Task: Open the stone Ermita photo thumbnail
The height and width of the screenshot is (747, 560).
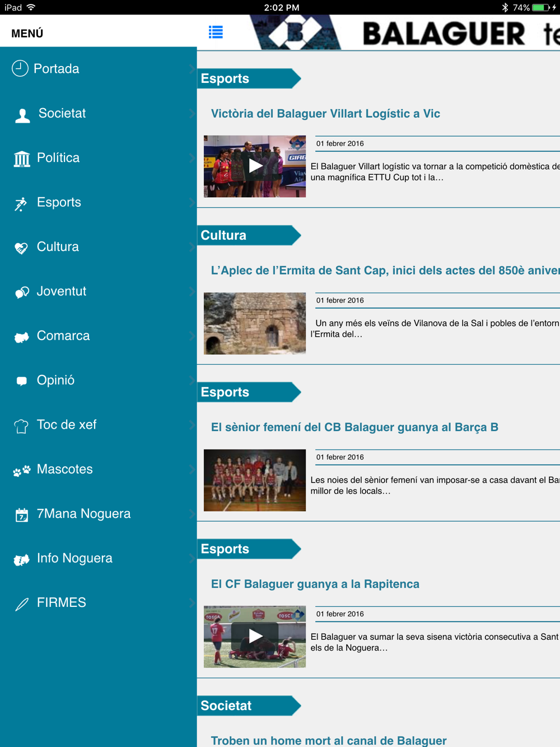Action: tap(255, 323)
